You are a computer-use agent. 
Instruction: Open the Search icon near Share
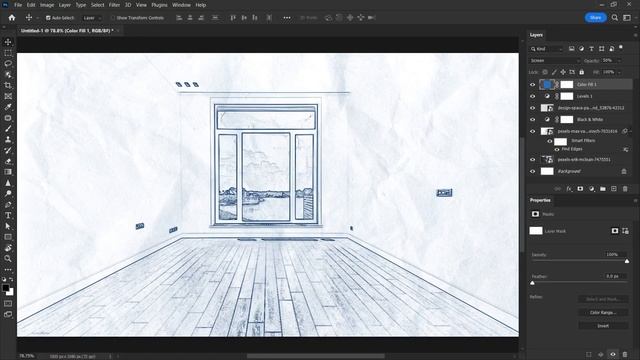[615, 18]
